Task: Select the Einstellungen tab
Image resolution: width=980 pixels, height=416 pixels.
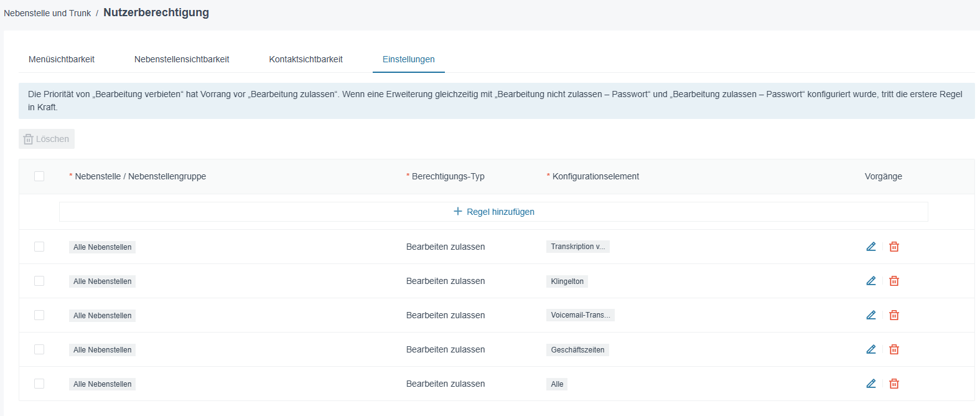Action: pos(409,59)
